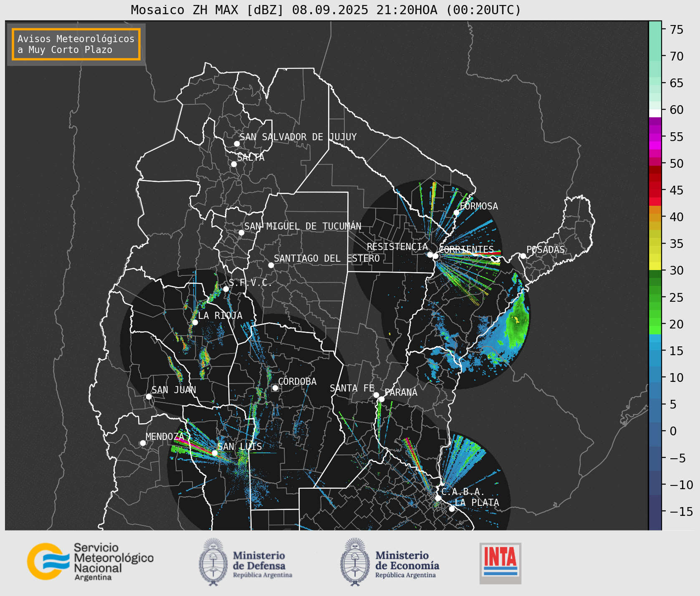
Task: Click the La Rioja city marker dot
Action: pos(195,322)
